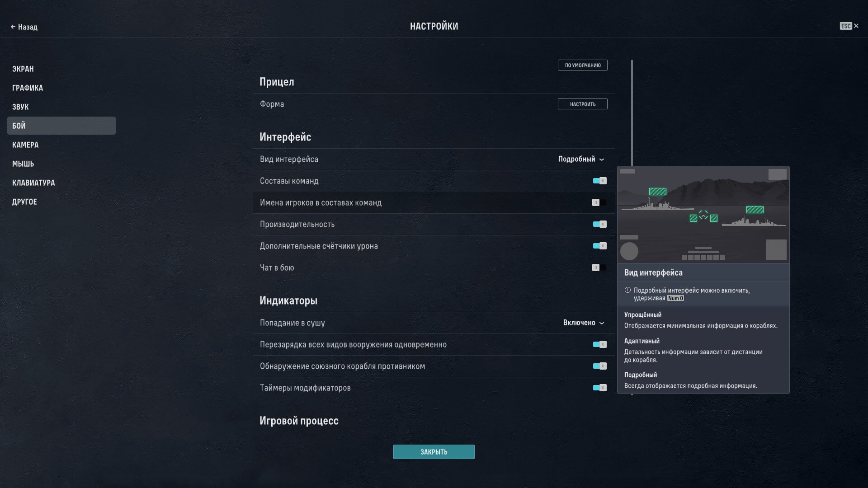Open the КЛАВИАТУРА settings section
Image resolution: width=868 pixels, height=488 pixels.
[x=33, y=183]
